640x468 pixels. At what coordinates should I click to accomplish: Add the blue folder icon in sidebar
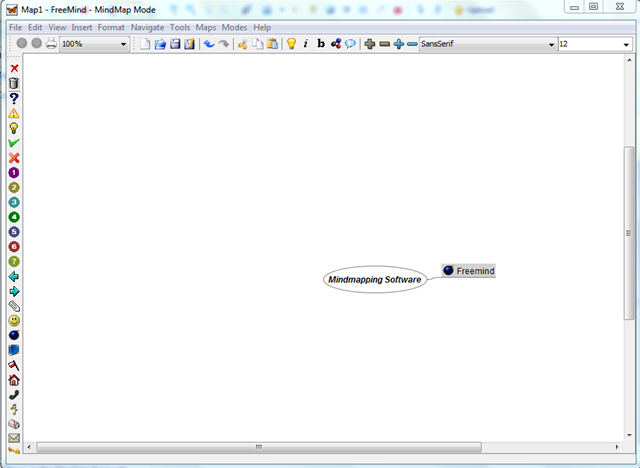(x=14, y=350)
